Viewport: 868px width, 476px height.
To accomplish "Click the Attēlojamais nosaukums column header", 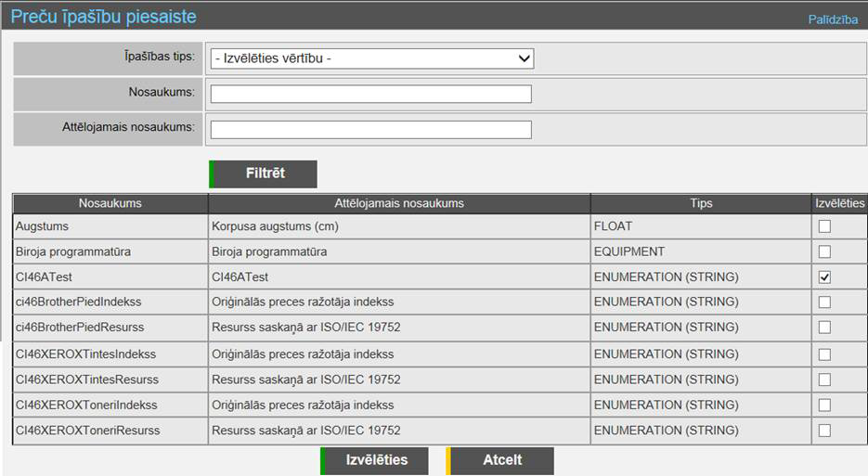I will (x=399, y=203).
